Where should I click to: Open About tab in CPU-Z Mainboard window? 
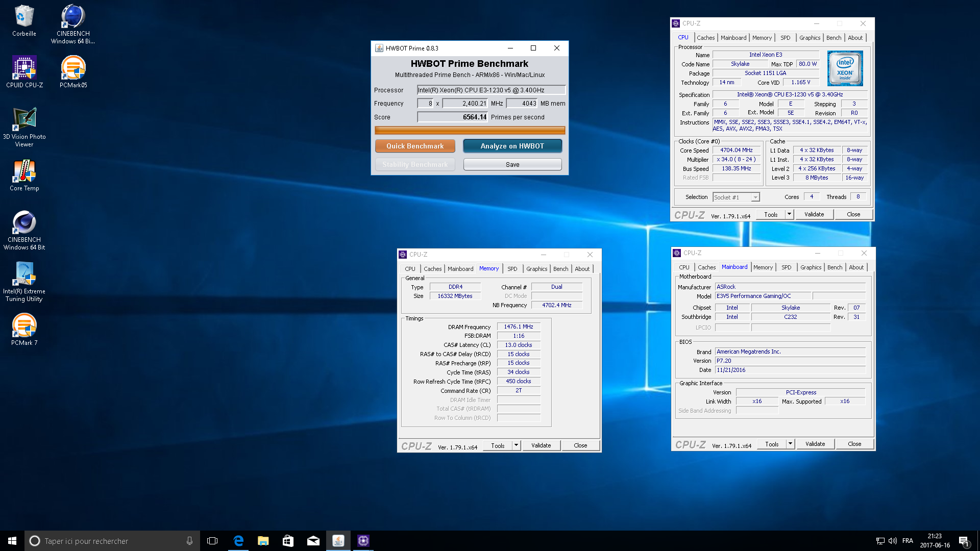tap(856, 267)
